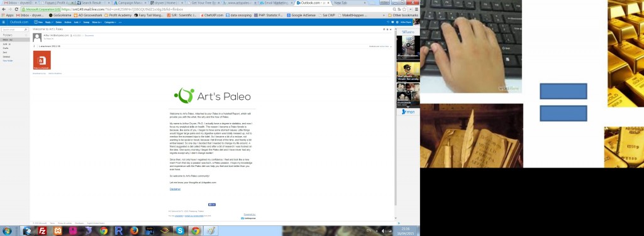Select the Drafts folder
Image resolution: width=644 pixels, height=236 pixels.
click(6, 48)
